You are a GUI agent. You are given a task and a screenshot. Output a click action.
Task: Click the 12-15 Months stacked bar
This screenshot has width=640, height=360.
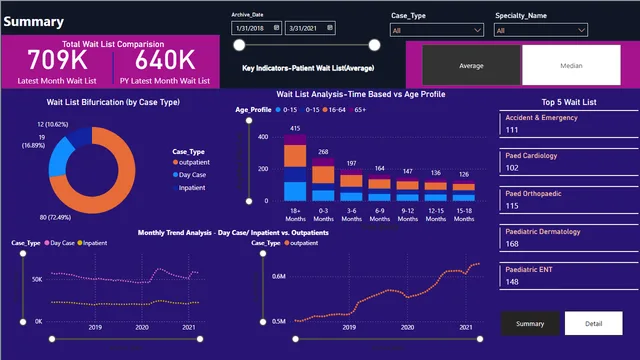[436, 190]
